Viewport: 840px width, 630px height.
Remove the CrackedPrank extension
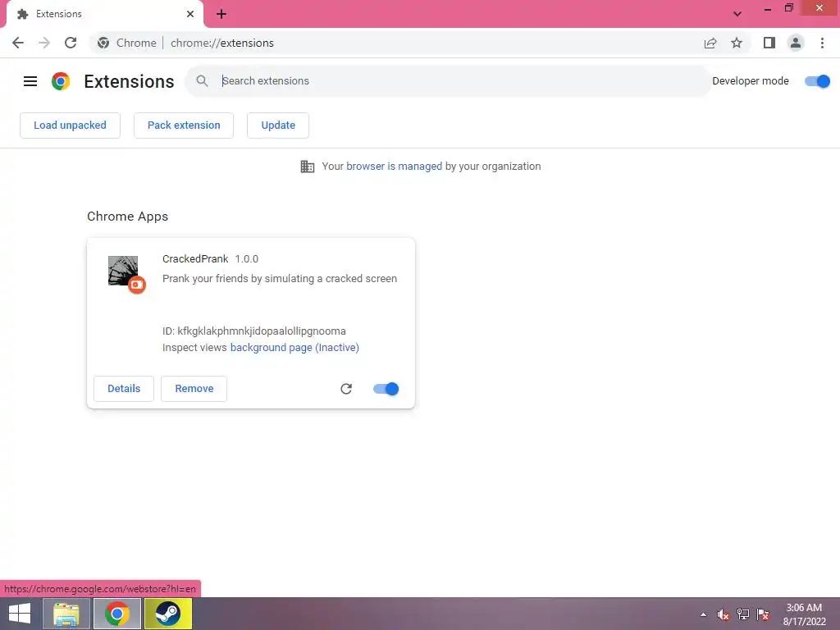[x=194, y=389]
